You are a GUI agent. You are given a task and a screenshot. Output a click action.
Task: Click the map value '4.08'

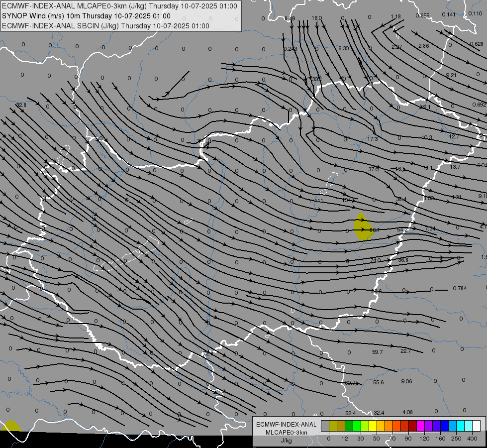tap(407, 412)
